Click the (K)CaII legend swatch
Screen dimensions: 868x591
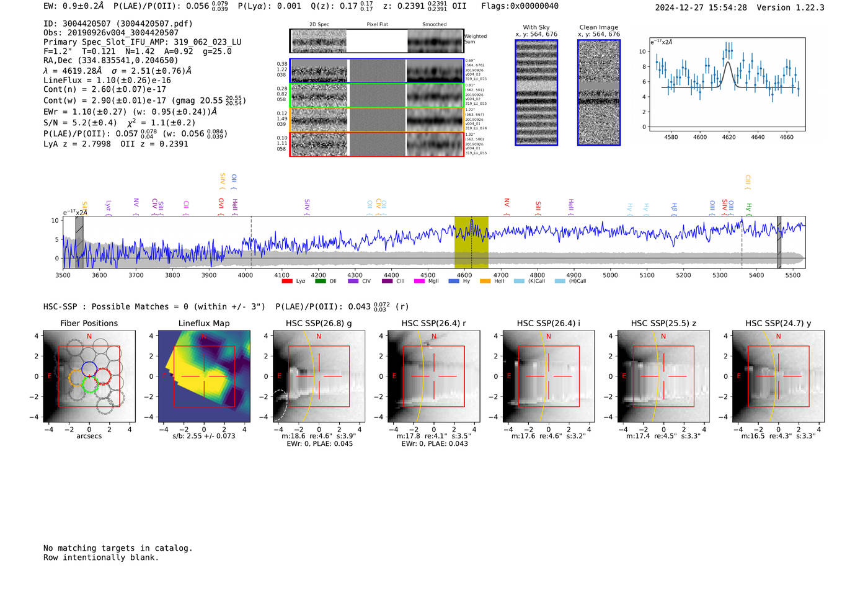point(518,281)
